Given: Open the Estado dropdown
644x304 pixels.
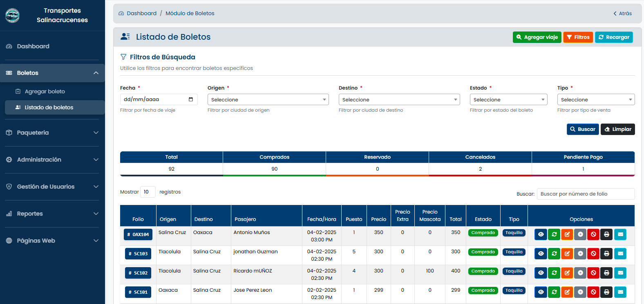Looking at the screenshot, I should (509, 99).
